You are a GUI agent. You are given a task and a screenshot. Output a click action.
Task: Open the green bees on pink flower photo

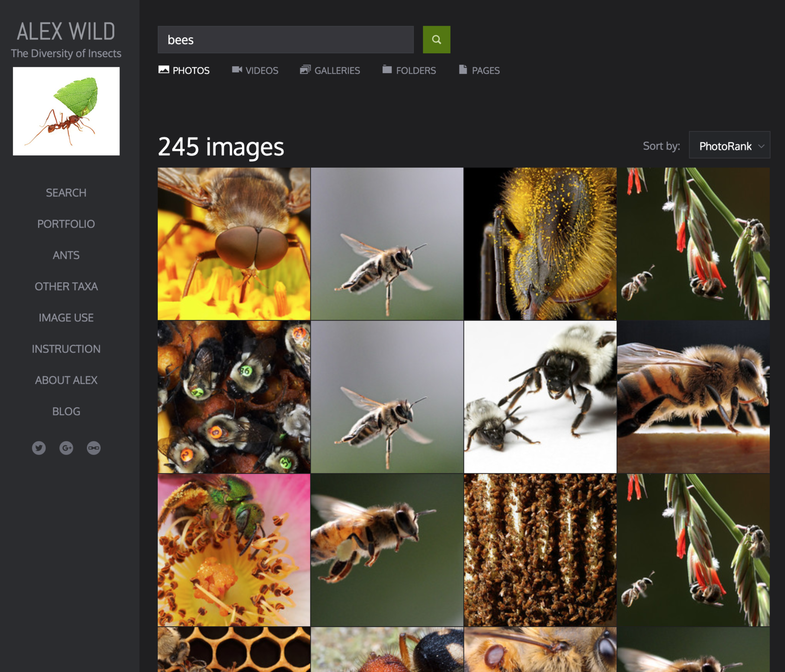[234, 550]
